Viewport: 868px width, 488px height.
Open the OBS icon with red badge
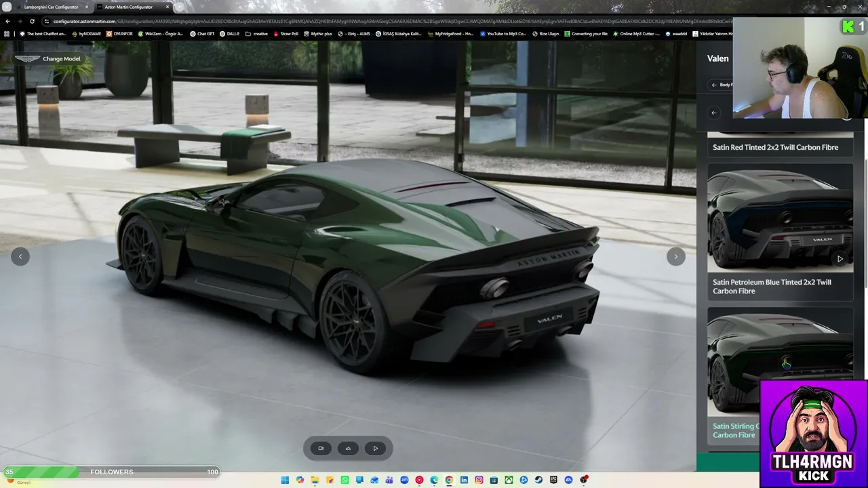click(x=583, y=480)
